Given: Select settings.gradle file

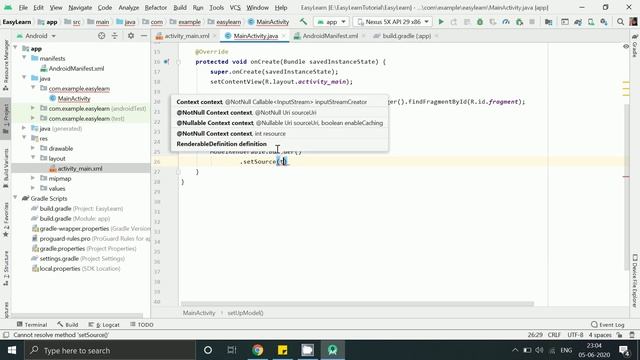Looking at the screenshot, I should 78,258.
